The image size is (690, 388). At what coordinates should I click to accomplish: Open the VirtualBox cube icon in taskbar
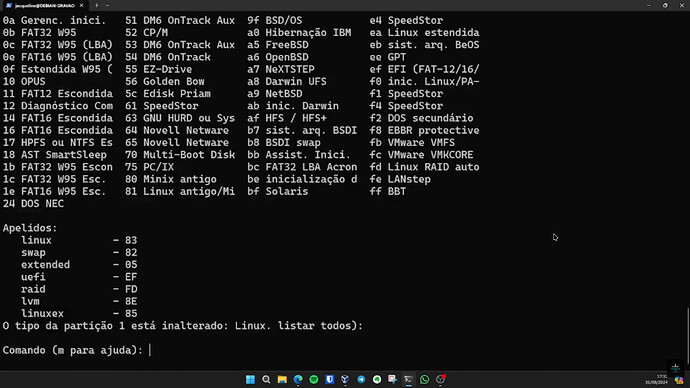pyautogui.click(x=345, y=379)
